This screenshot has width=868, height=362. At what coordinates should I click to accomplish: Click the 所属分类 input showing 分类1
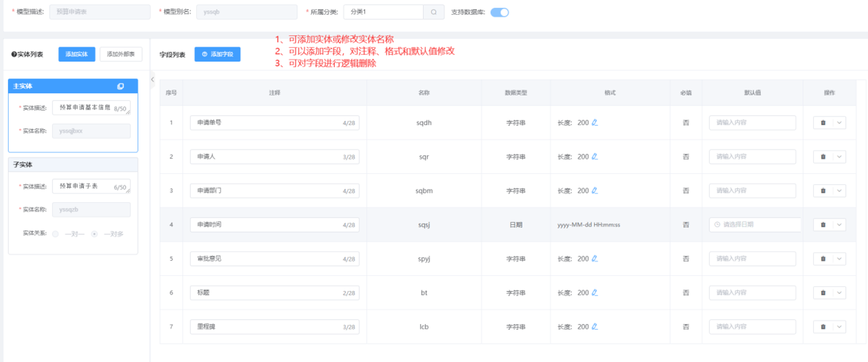click(383, 12)
